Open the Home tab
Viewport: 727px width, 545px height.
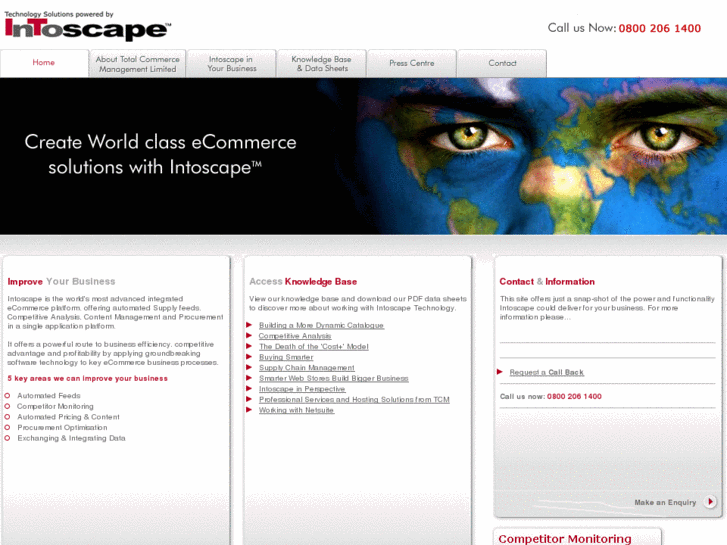coord(44,63)
